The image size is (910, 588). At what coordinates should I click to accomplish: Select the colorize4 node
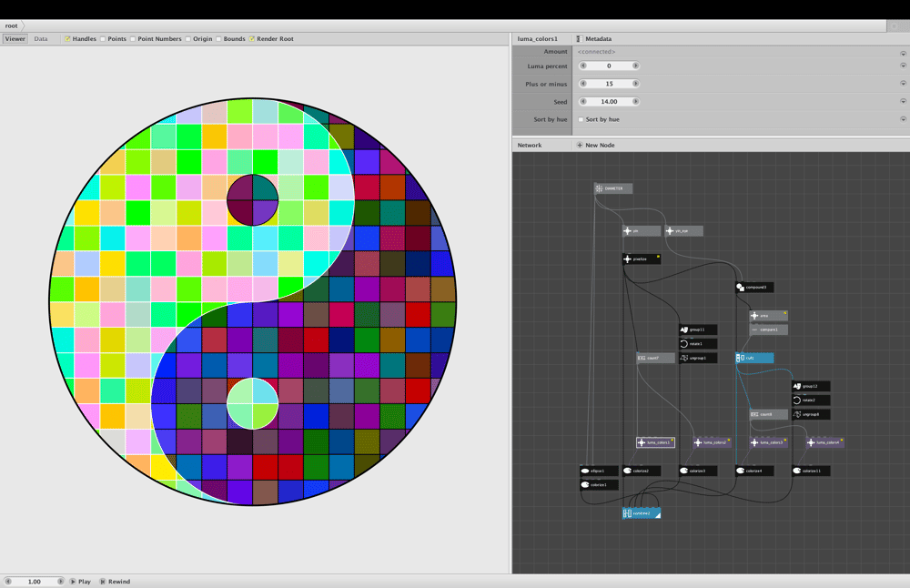point(754,471)
